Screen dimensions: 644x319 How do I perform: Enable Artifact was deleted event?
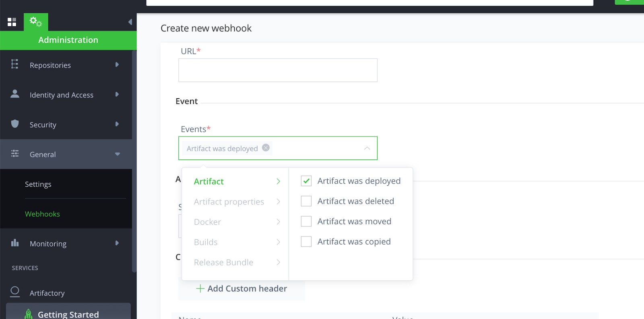[x=306, y=201]
